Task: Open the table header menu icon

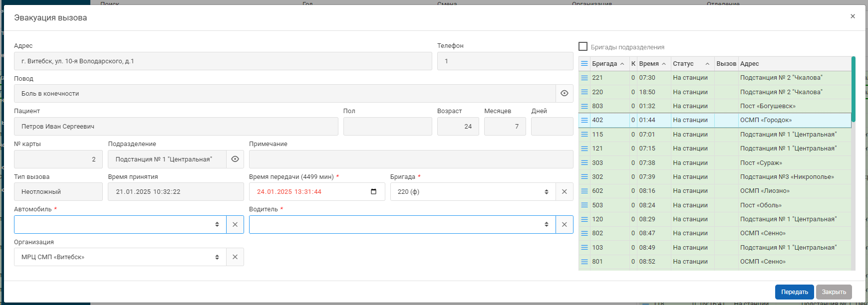Action: pyautogui.click(x=584, y=64)
